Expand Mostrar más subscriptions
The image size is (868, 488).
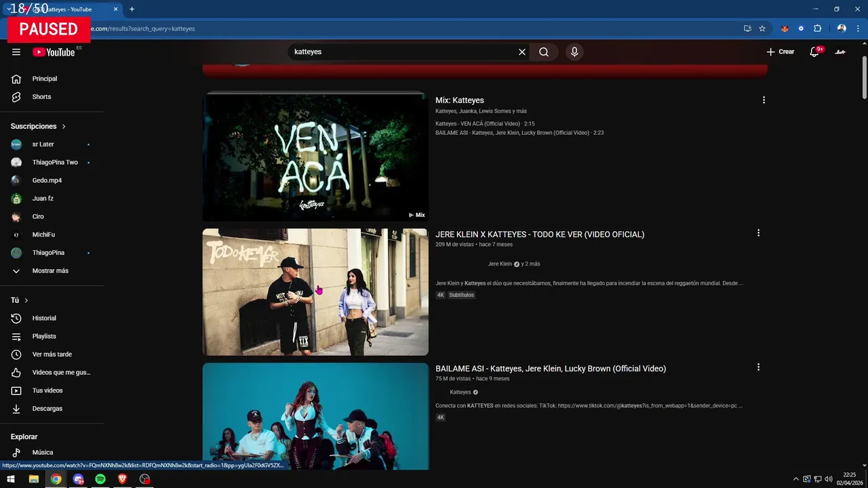tap(50, 271)
